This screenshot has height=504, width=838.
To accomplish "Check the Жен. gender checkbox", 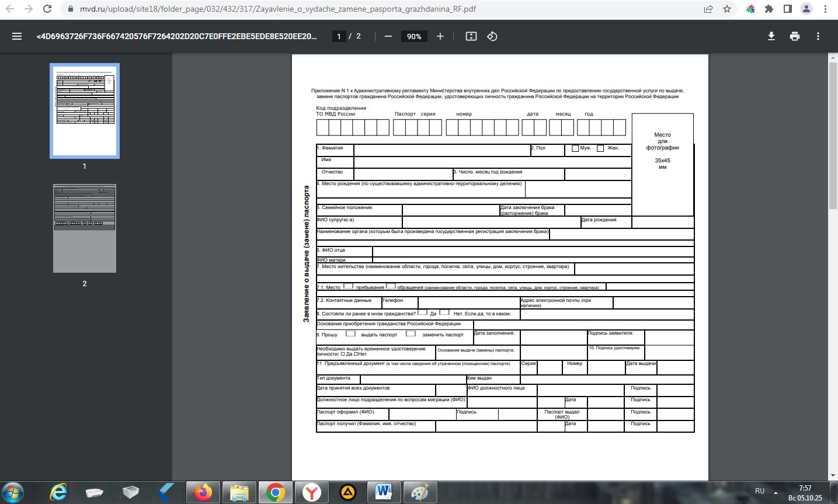I will click(x=600, y=148).
